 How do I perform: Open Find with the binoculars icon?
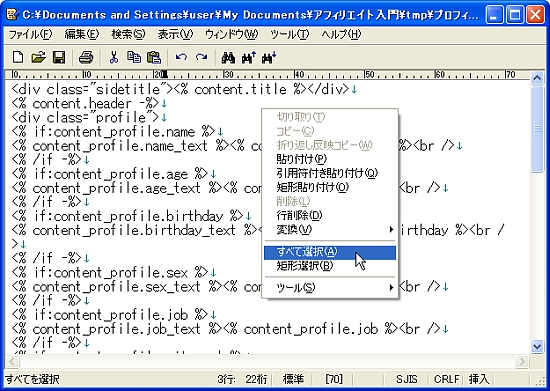(x=228, y=57)
